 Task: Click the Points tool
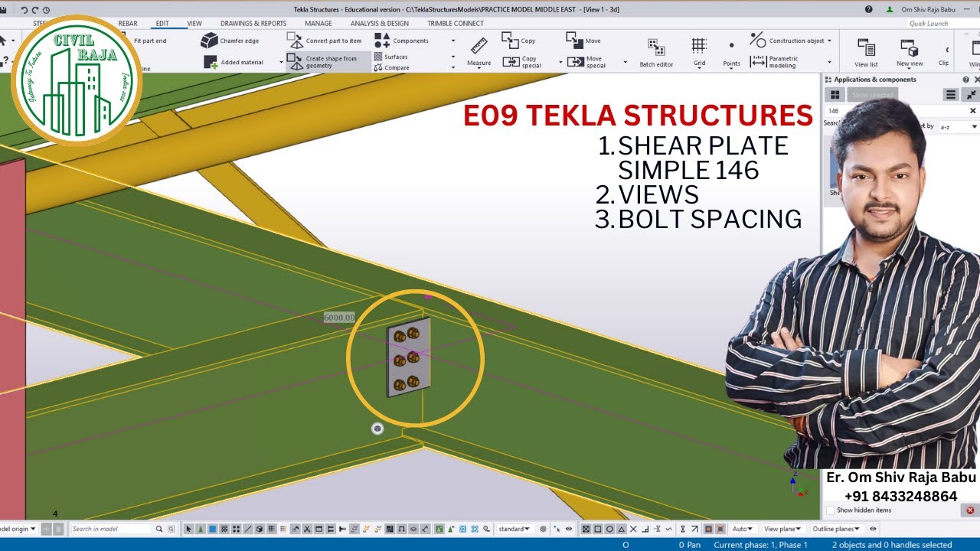pyautogui.click(x=731, y=53)
